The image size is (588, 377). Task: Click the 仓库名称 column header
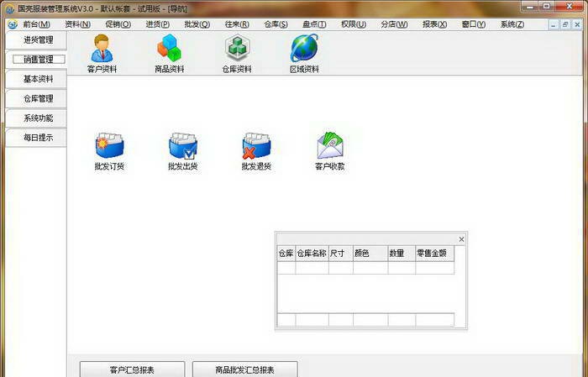point(312,254)
